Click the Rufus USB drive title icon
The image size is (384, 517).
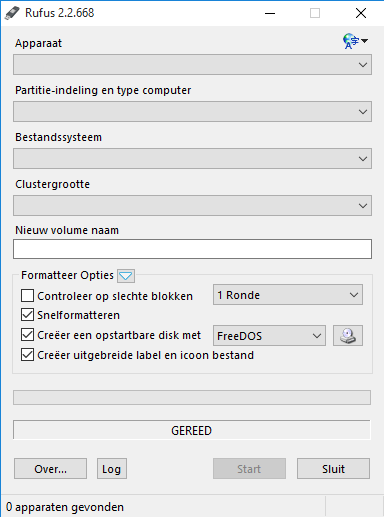(x=12, y=13)
